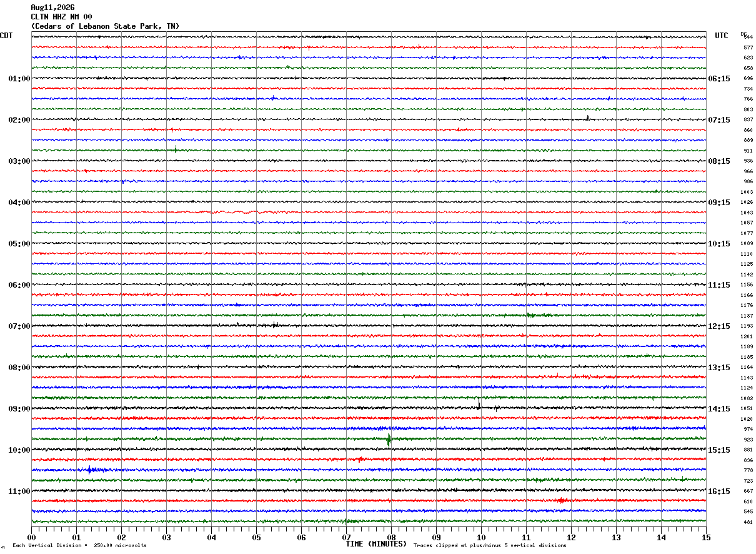Click the 06:15 UTC time label
Viewport: 756px width, 554px height.
click(x=719, y=79)
